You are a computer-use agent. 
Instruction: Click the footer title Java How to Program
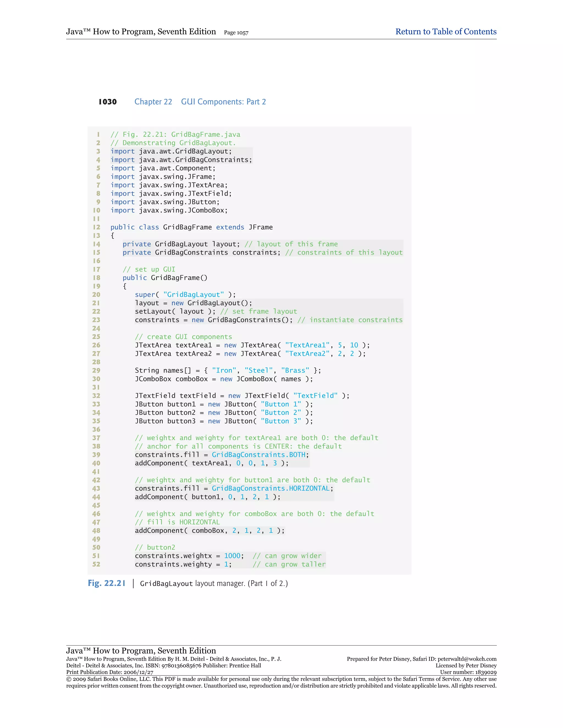point(141,651)
